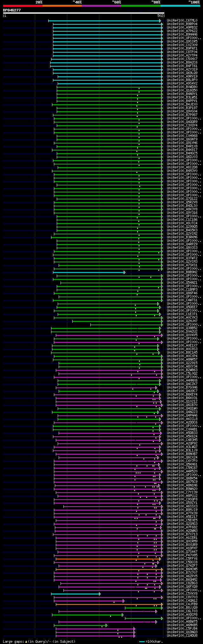Click the short cyan alignment bar for B8B9H2
The width and height of the screenshot is (203, 644).
pyautogui.click(x=89, y=272)
